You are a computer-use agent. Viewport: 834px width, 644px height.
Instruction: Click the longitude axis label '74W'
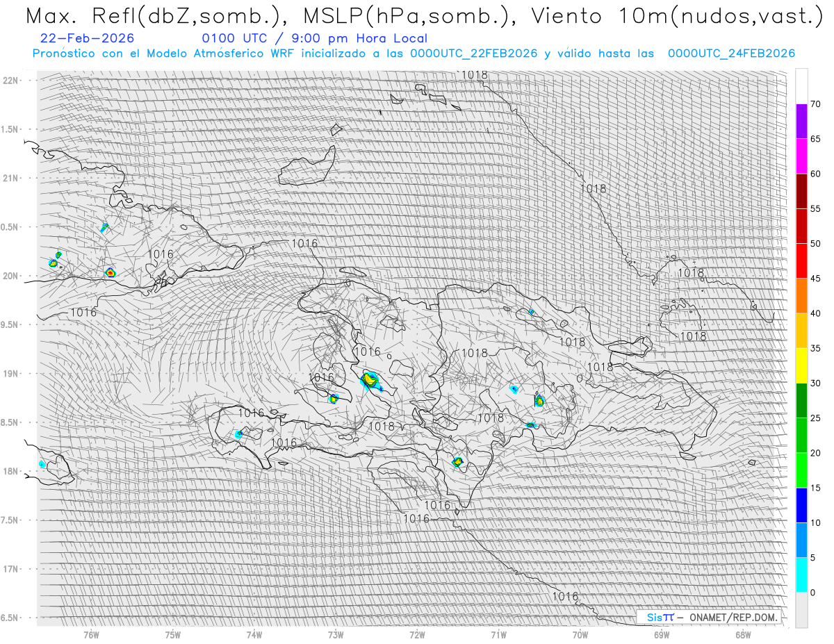254,636
